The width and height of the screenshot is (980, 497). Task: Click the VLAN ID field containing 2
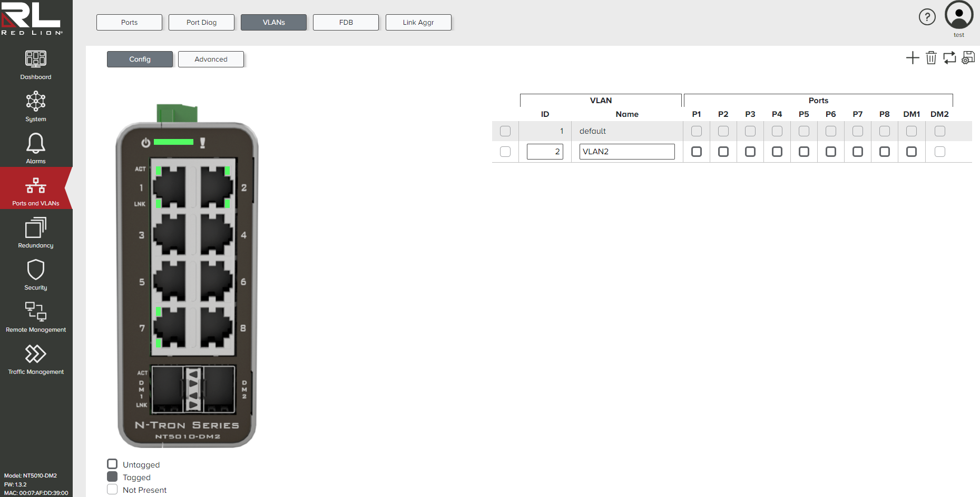545,152
